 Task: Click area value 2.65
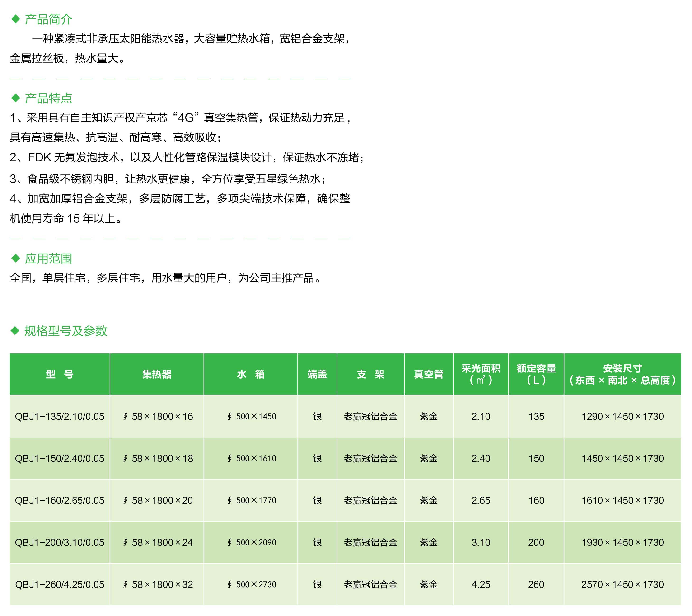[x=481, y=500]
